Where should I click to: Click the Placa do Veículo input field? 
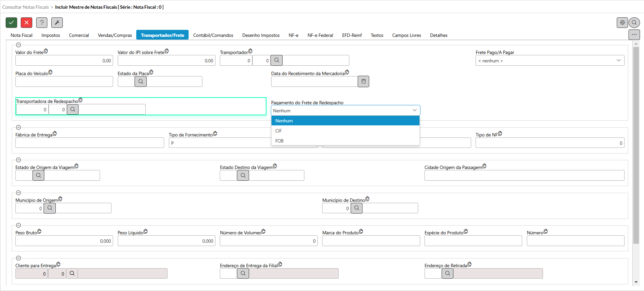pyautogui.click(x=64, y=81)
